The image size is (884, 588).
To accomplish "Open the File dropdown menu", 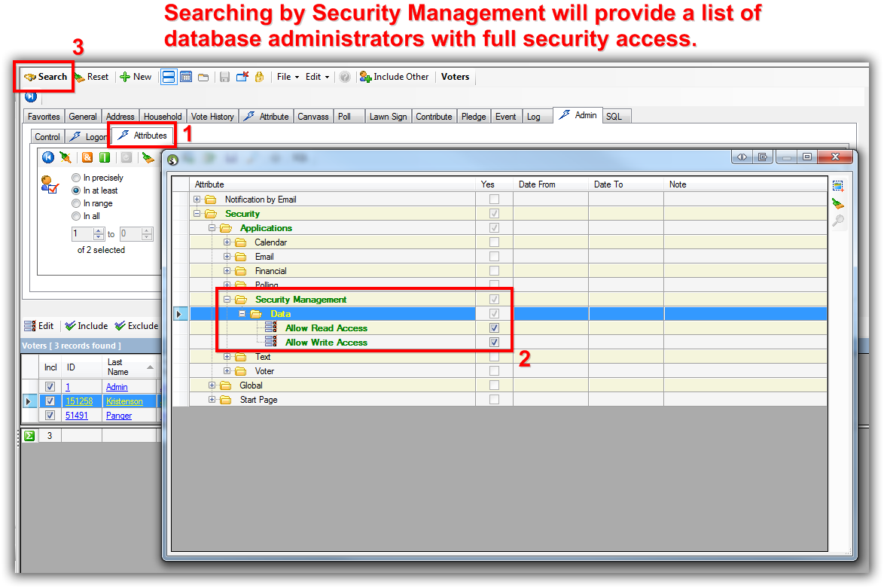I will click(288, 77).
